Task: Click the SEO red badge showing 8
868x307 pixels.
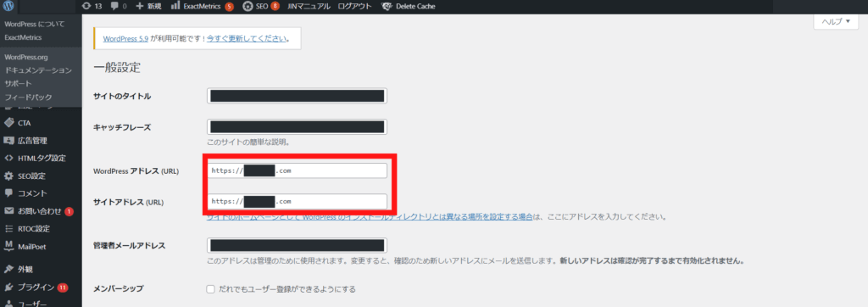Action: click(x=275, y=7)
